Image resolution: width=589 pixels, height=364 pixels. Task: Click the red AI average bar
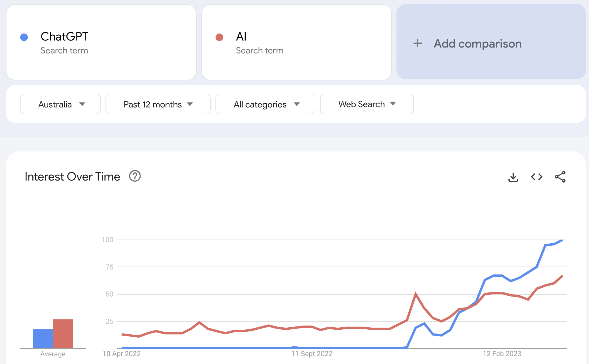click(63, 334)
